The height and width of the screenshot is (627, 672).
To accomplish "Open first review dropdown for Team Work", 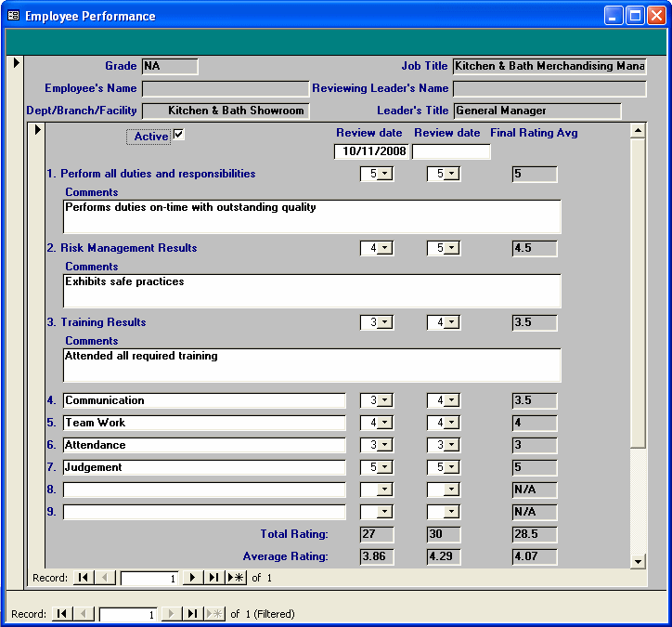I will [x=385, y=423].
